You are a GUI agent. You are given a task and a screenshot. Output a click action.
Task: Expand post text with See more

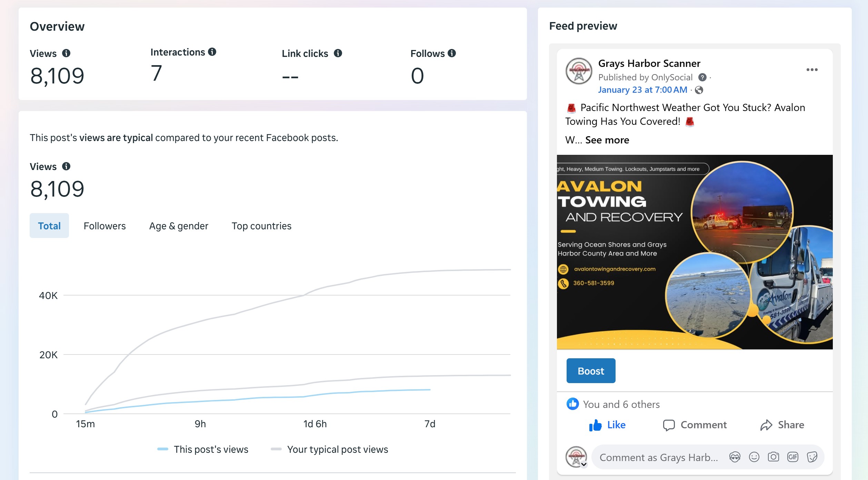pos(607,140)
